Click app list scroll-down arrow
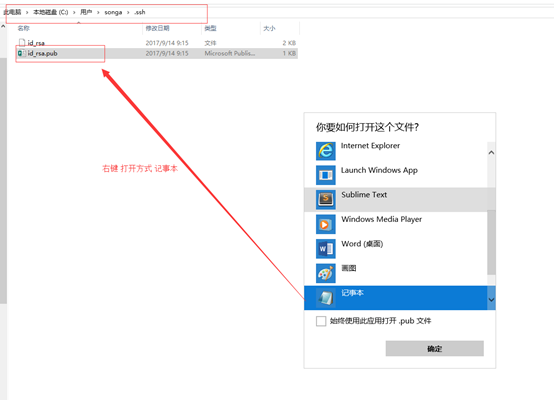554x400 pixels. pyautogui.click(x=491, y=300)
